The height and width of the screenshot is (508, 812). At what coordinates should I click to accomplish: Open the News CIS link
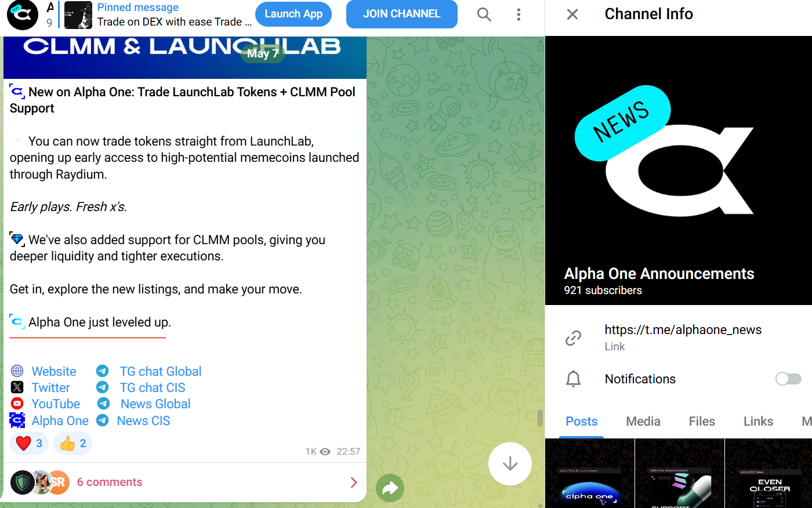click(144, 420)
